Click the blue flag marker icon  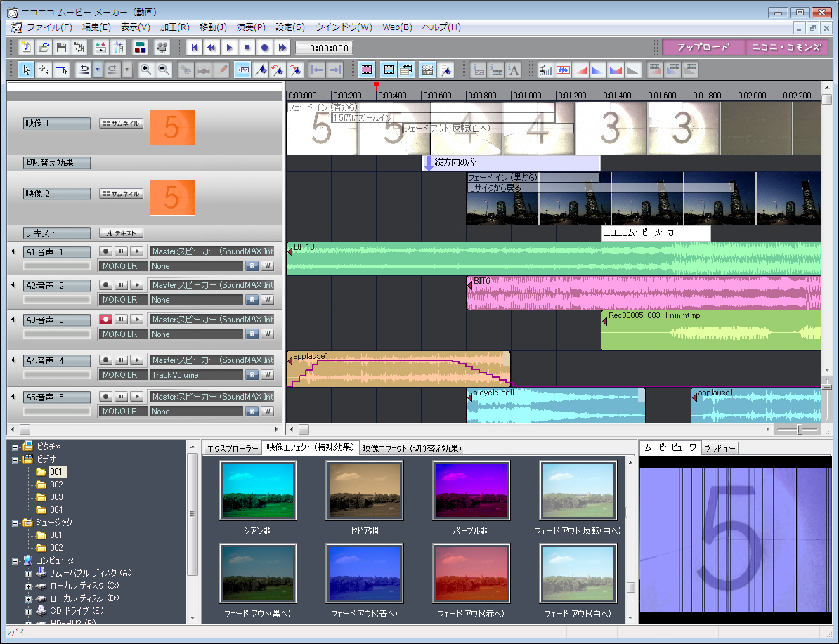click(x=261, y=70)
